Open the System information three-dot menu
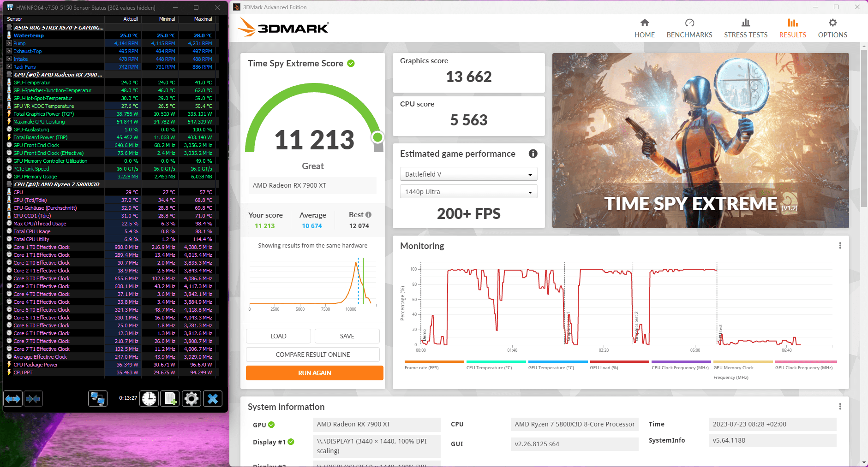868x467 pixels. [x=840, y=407]
